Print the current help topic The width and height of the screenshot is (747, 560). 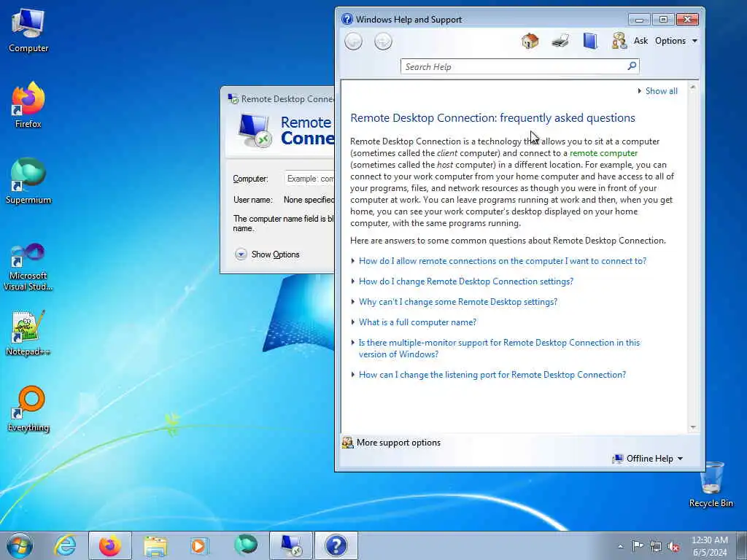[560, 41]
